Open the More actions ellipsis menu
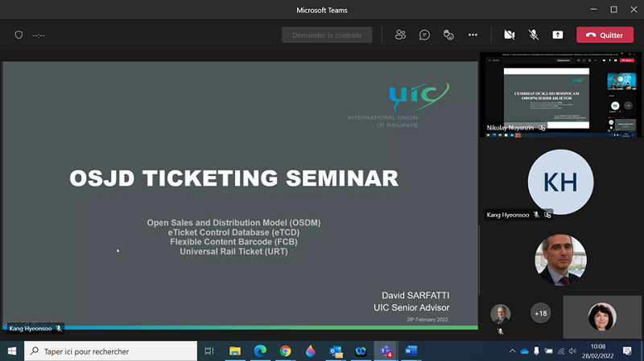644x361 pixels. [473, 35]
